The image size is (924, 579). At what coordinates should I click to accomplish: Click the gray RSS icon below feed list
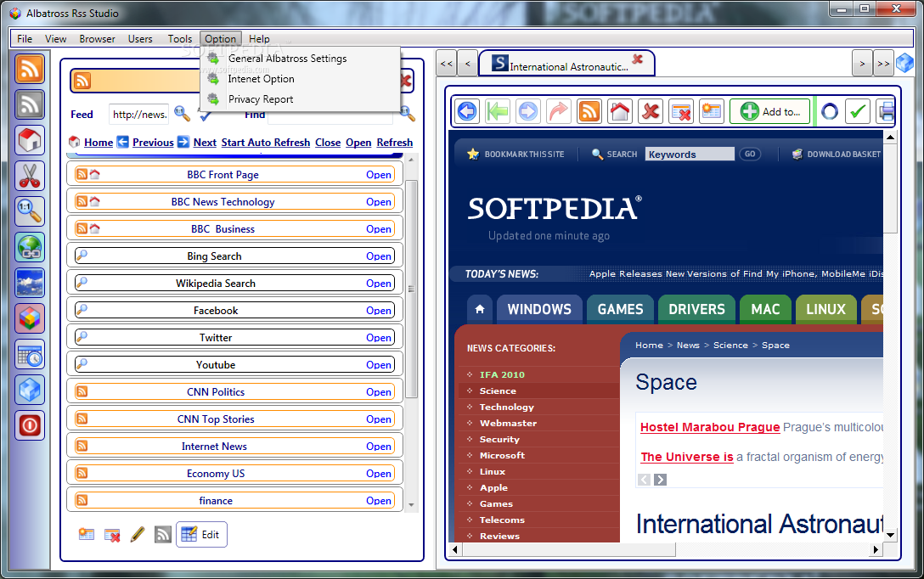click(163, 534)
